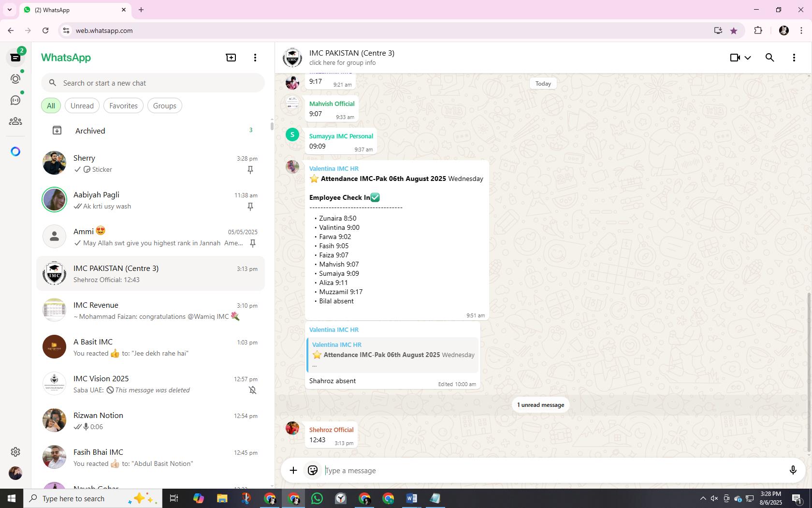Image resolution: width=812 pixels, height=508 pixels.
Task: Open the Channels icon in the sidebar
Action: [15, 100]
